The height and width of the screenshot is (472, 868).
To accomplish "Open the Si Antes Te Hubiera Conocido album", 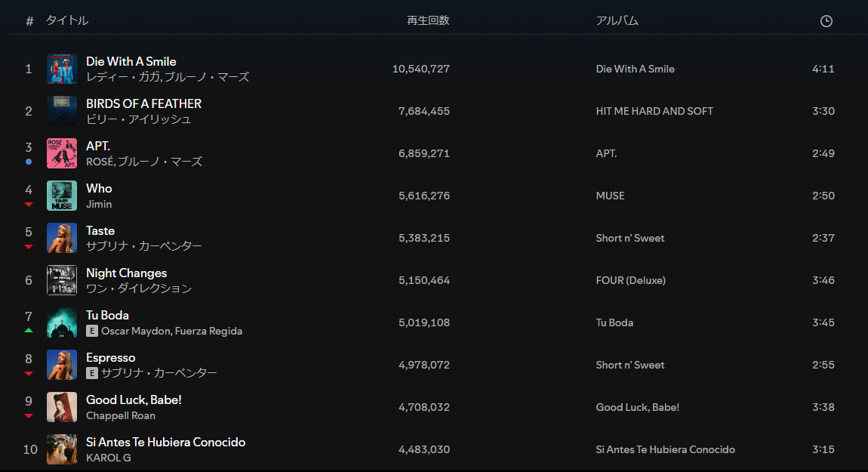I will pyautogui.click(x=666, y=449).
